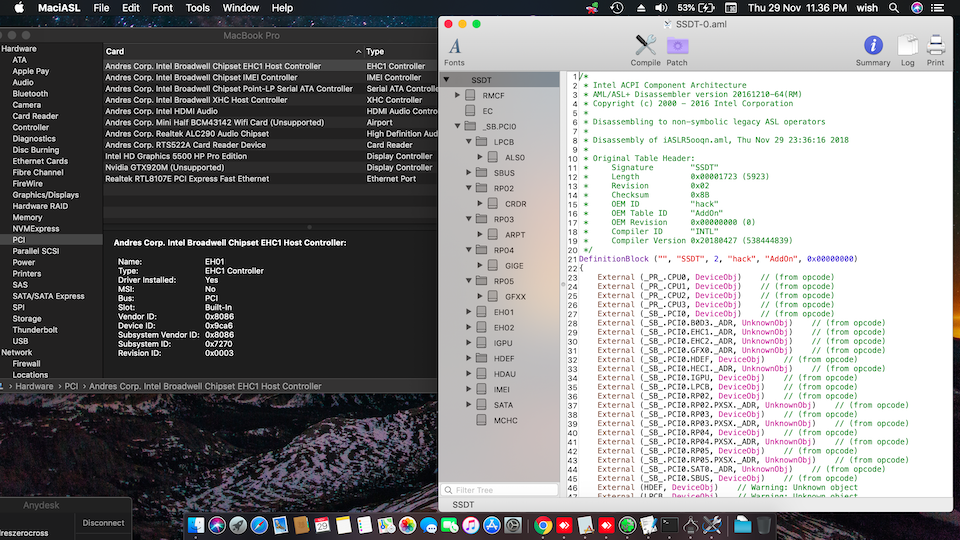This screenshot has width=960, height=540.
Task: Expand the RMCF tree node
Action: tap(457, 95)
